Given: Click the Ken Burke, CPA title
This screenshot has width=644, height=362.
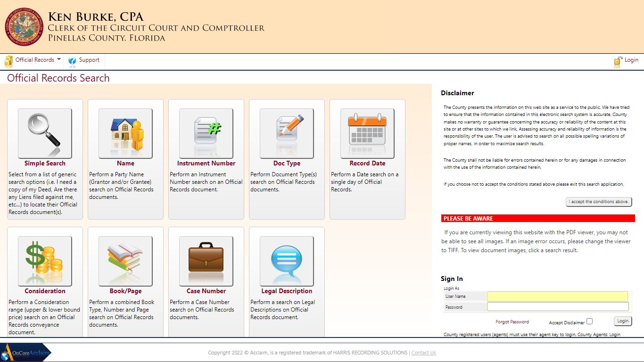Looking at the screenshot, I should [x=96, y=17].
